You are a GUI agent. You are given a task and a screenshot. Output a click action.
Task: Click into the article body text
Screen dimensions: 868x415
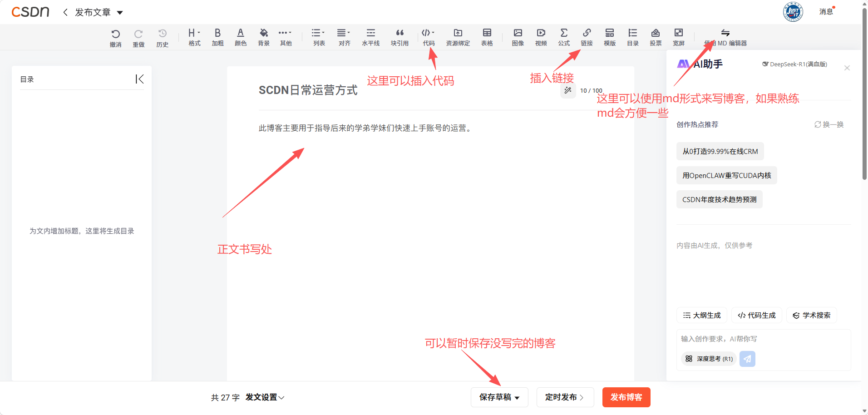pos(366,128)
